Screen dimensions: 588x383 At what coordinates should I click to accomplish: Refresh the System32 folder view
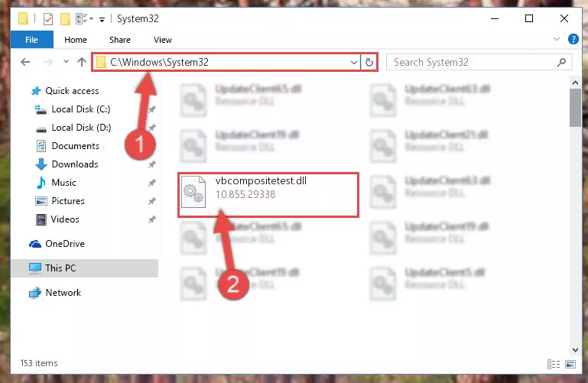click(369, 62)
